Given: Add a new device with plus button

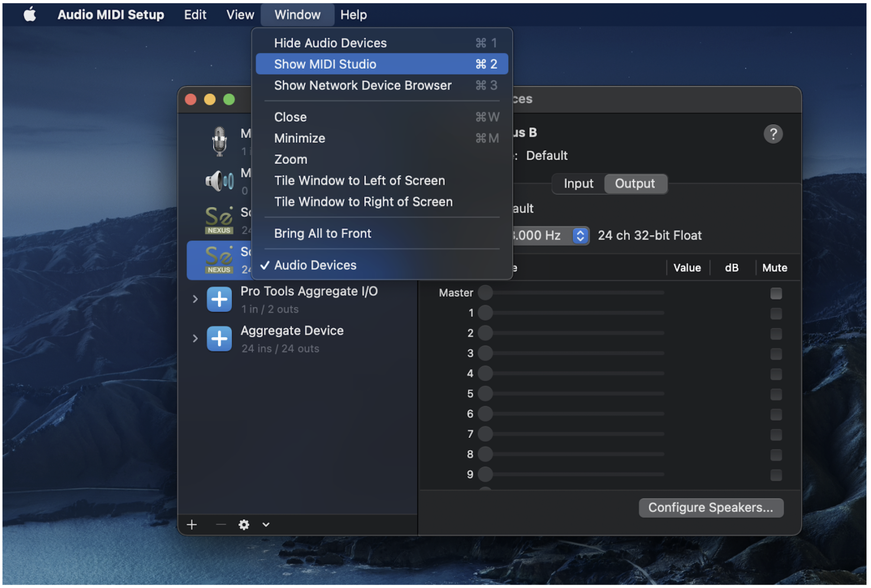Looking at the screenshot, I should click(192, 525).
